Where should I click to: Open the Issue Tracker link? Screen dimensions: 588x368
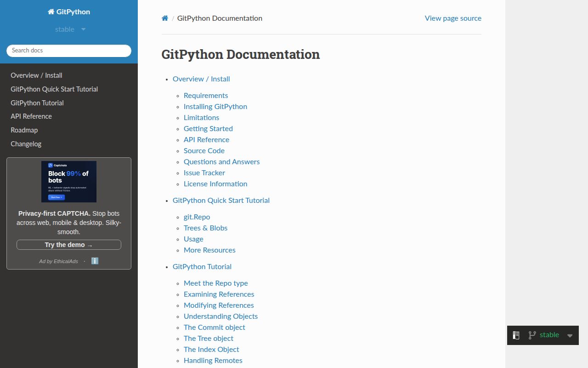[x=204, y=173]
